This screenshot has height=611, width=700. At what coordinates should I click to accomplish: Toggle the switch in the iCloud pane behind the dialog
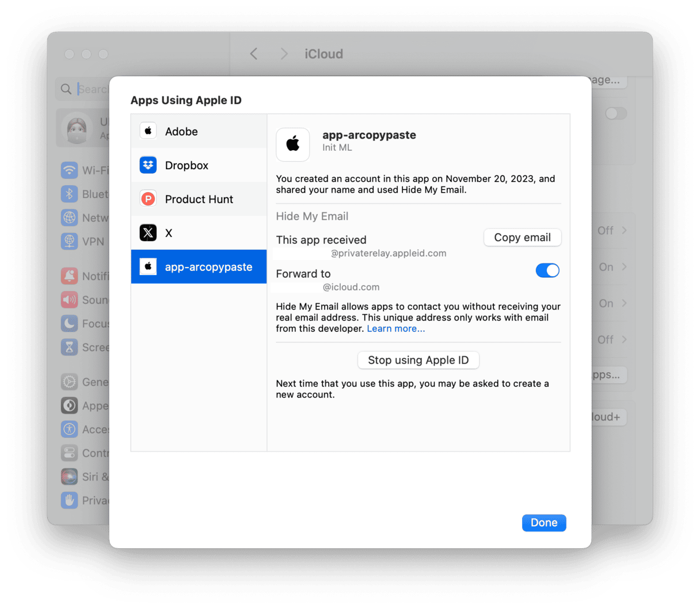[616, 113]
